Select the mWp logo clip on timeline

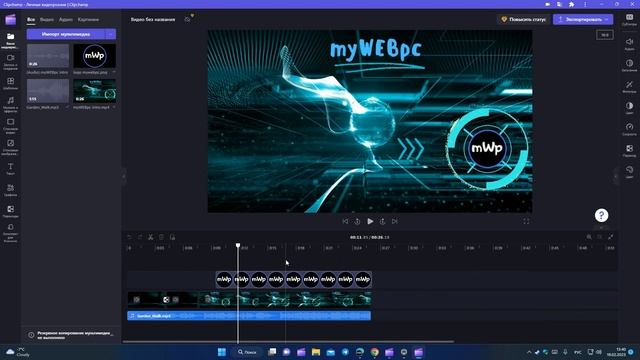(293, 280)
